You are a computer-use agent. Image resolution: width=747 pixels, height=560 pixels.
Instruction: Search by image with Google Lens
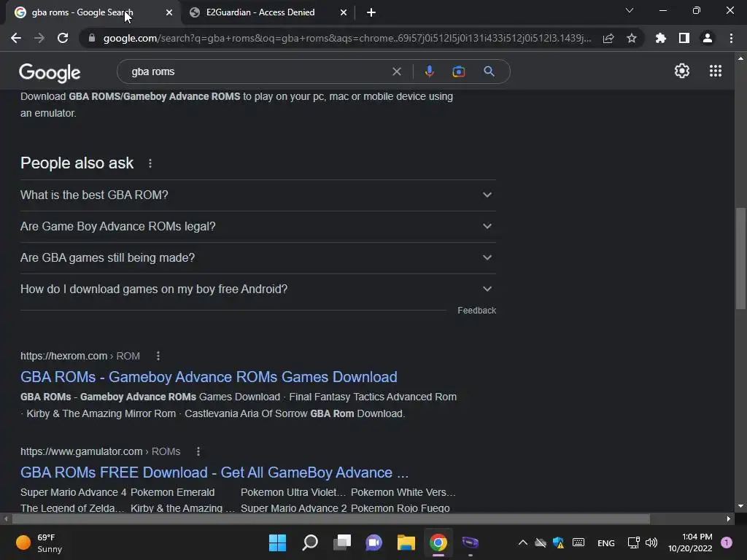[458, 71]
